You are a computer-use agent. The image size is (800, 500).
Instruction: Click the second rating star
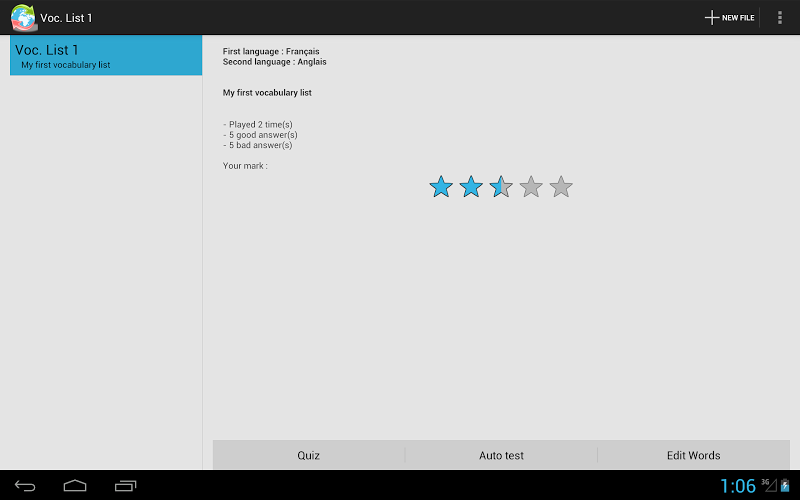(x=471, y=187)
